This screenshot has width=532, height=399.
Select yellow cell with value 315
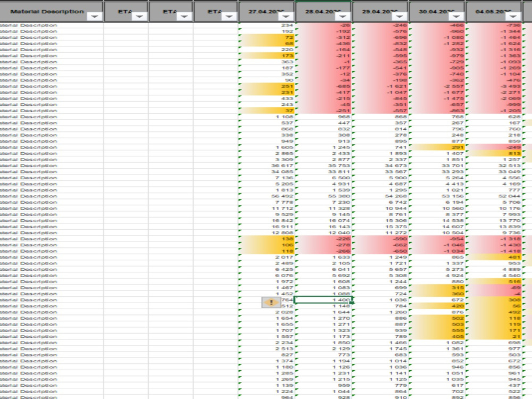[437, 288]
